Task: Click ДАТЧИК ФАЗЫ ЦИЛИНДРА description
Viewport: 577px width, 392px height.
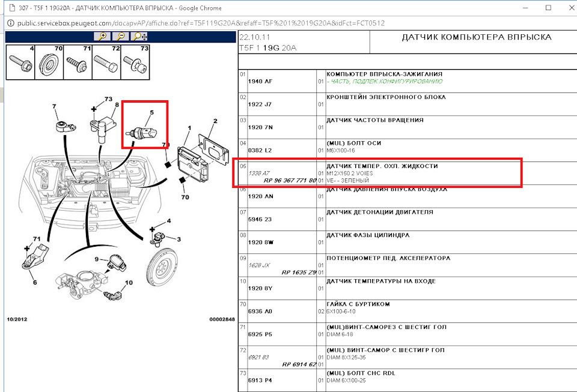Action: (x=368, y=235)
